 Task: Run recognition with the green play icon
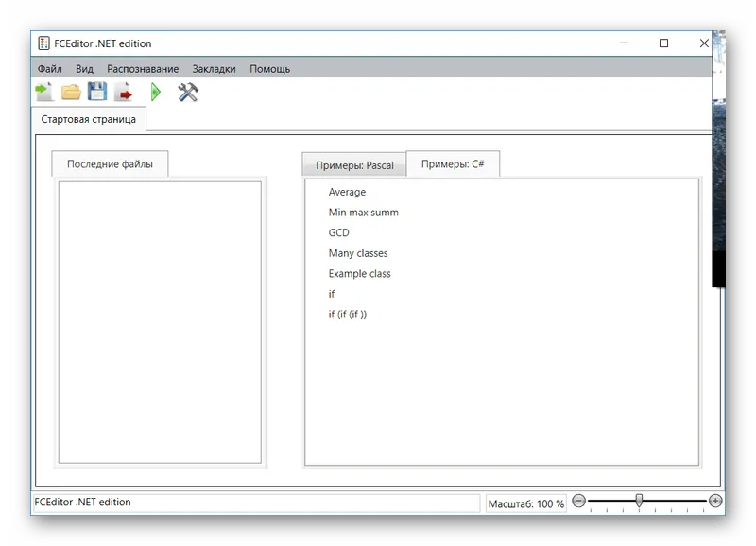click(155, 92)
